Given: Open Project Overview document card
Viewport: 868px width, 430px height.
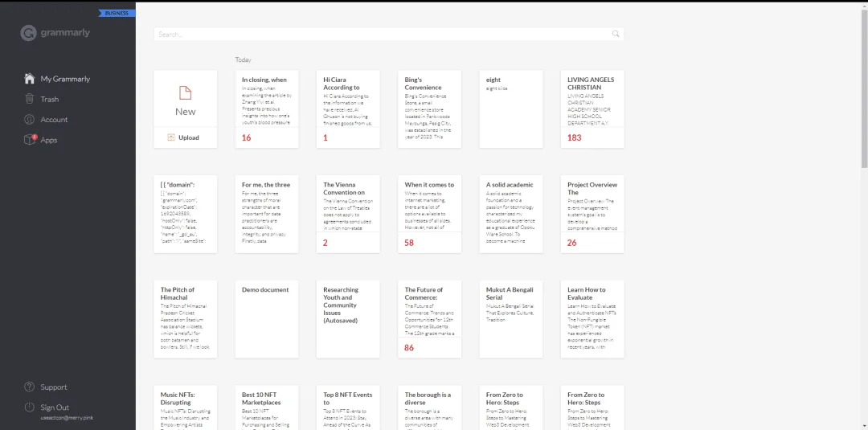Looking at the screenshot, I should point(592,214).
